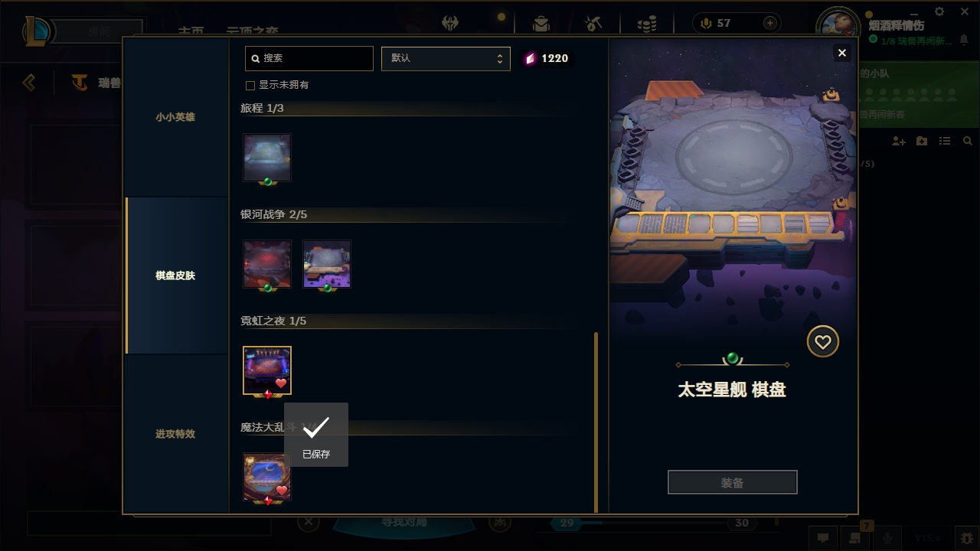
Task: Click the board list vertical scrollbar
Action: pyautogui.click(x=596, y=422)
